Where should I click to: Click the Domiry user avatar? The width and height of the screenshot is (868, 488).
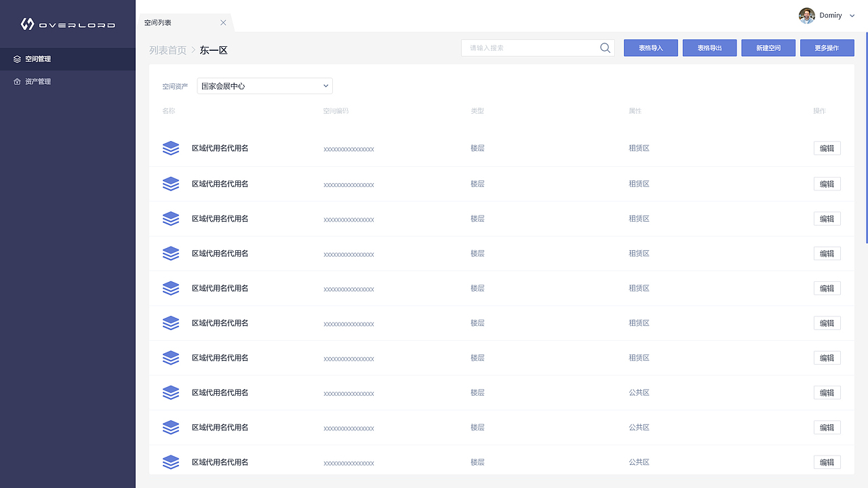tap(806, 16)
